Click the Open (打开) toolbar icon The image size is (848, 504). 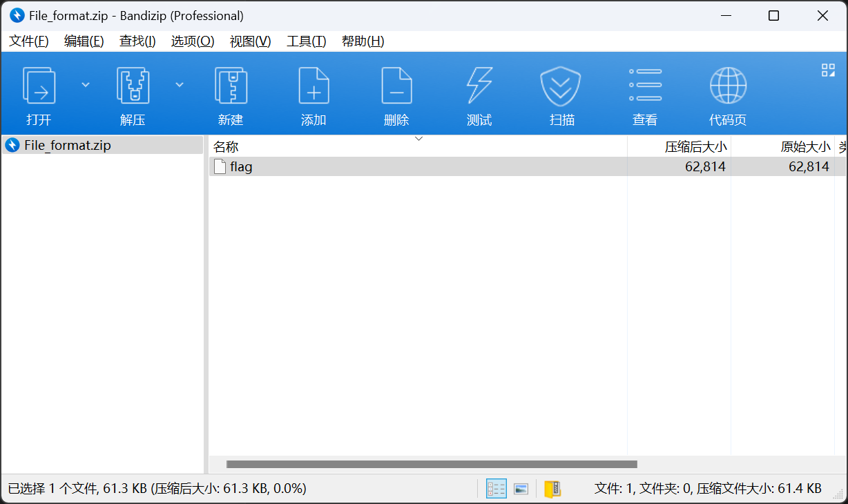tap(39, 86)
